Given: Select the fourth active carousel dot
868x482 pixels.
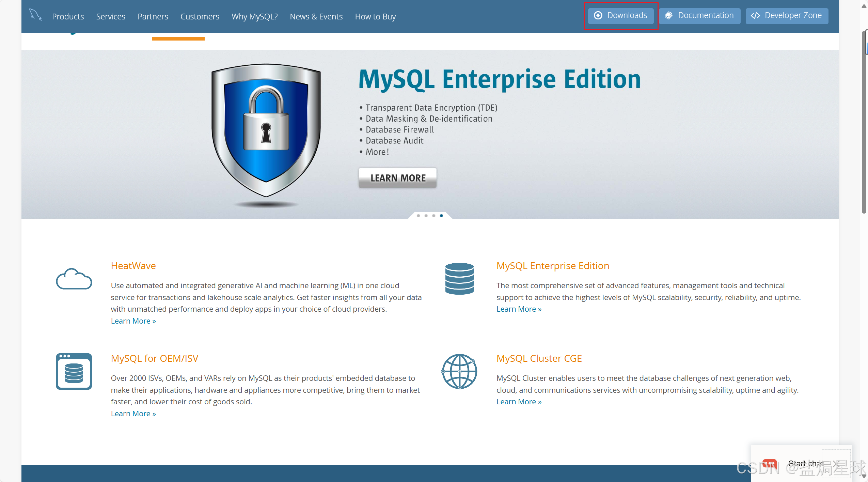Looking at the screenshot, I should 441,216.
